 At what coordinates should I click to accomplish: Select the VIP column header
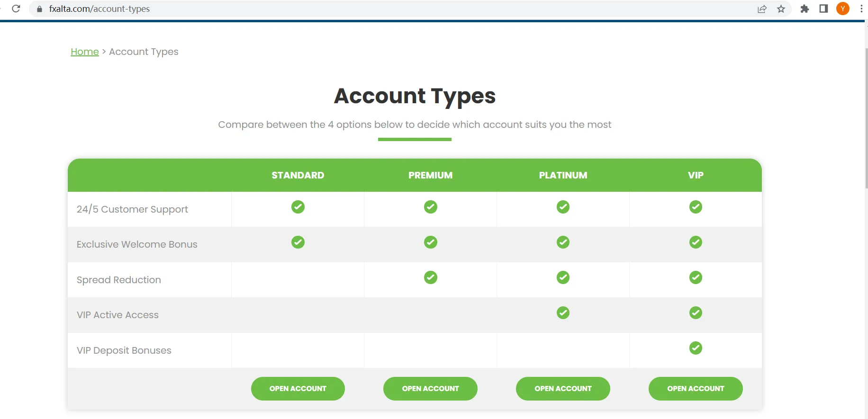click(x=696, y=175)
